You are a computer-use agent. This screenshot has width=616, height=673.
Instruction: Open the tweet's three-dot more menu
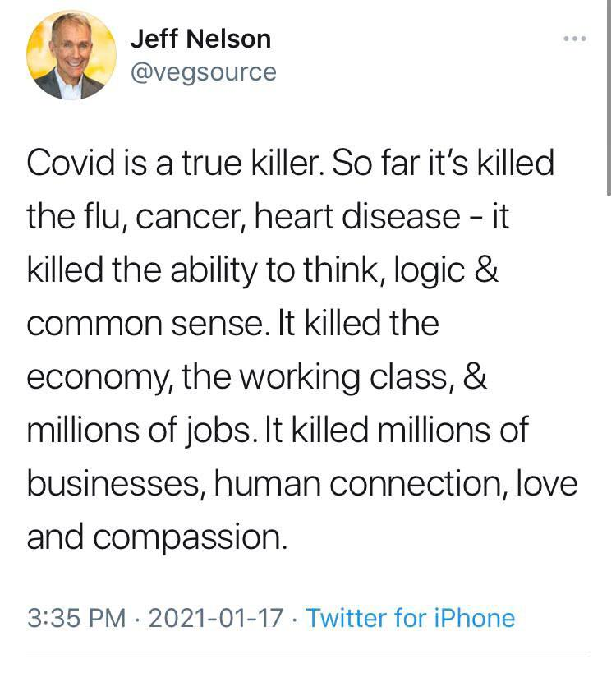[574, 39]
